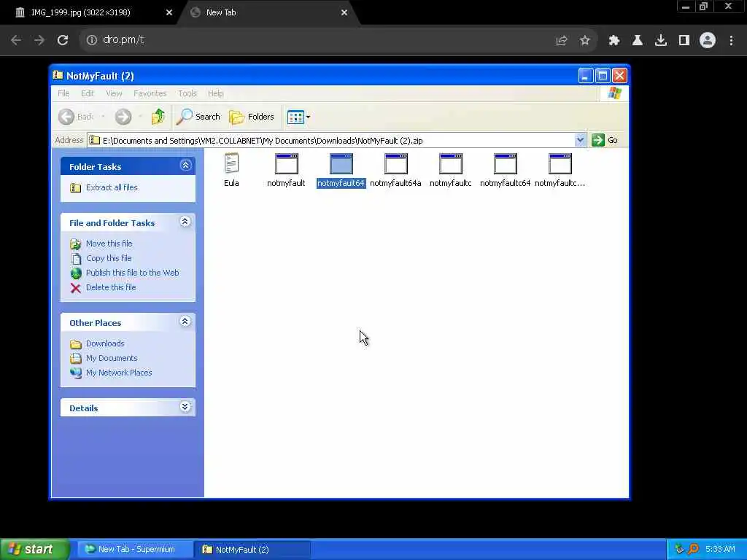Maximize the NotMyFault (2) window
The width and height of the screenshot is (747, 560).
coord(603,75)
